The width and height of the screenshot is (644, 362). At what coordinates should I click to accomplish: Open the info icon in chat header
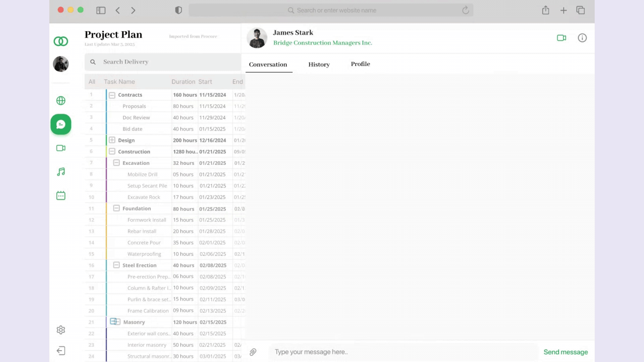[x=582, y=38]
